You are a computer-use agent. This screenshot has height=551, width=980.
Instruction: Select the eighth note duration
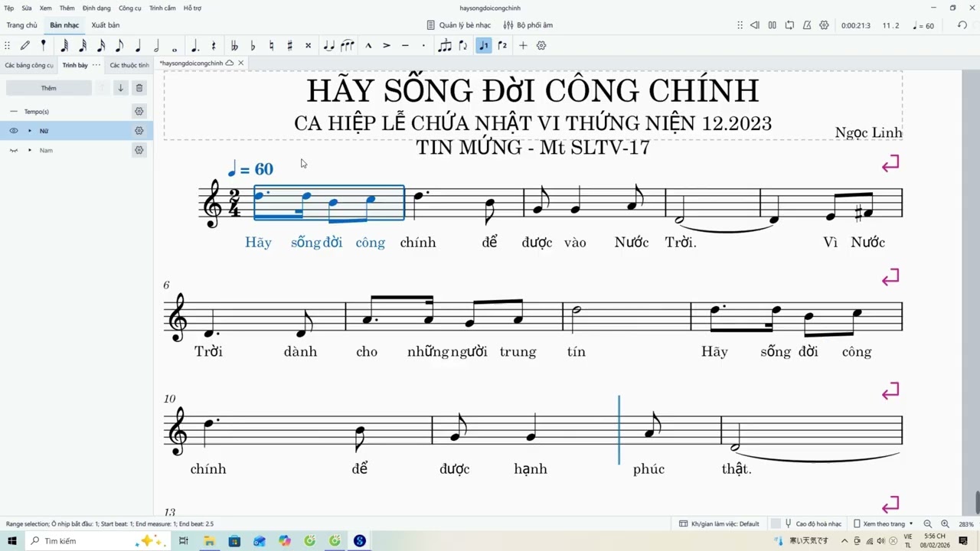(119, 46)
